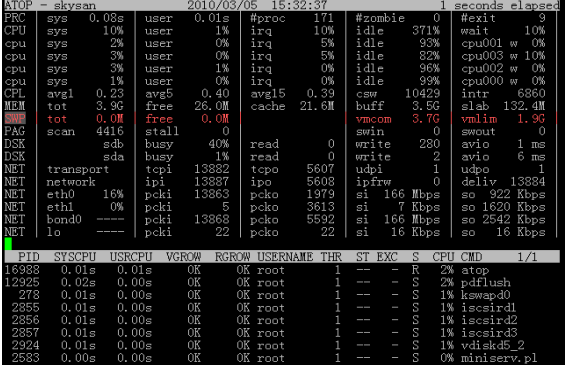
Task: Click the USRCPU column header
Action: point(131,257)
